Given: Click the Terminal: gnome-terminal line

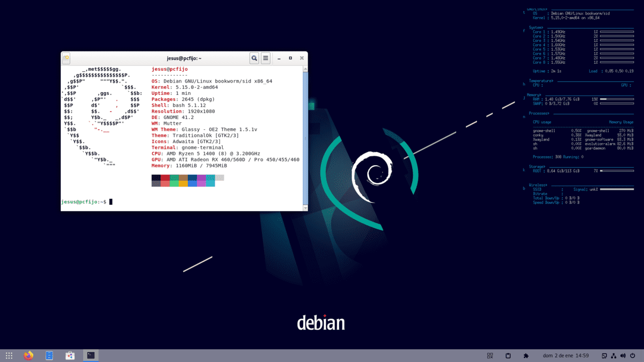Looking at the screenshot, I should 188,147.
